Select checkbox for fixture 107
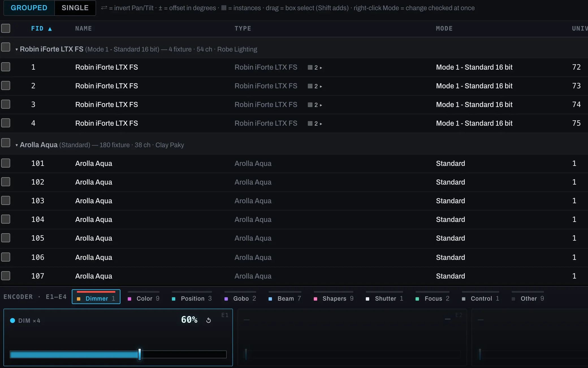Image resolution: width=588 pixels, height=368 pixels. (6, 276)
